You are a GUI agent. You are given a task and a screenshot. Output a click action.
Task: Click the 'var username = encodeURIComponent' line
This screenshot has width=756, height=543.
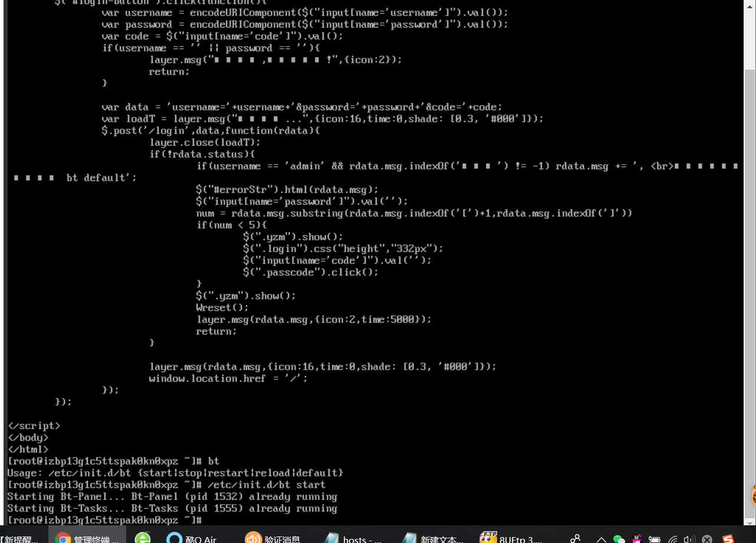point(305,12)
